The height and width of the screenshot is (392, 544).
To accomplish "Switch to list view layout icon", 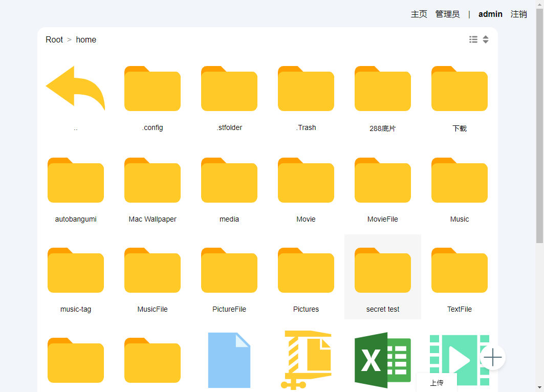I will coord(473,39).
